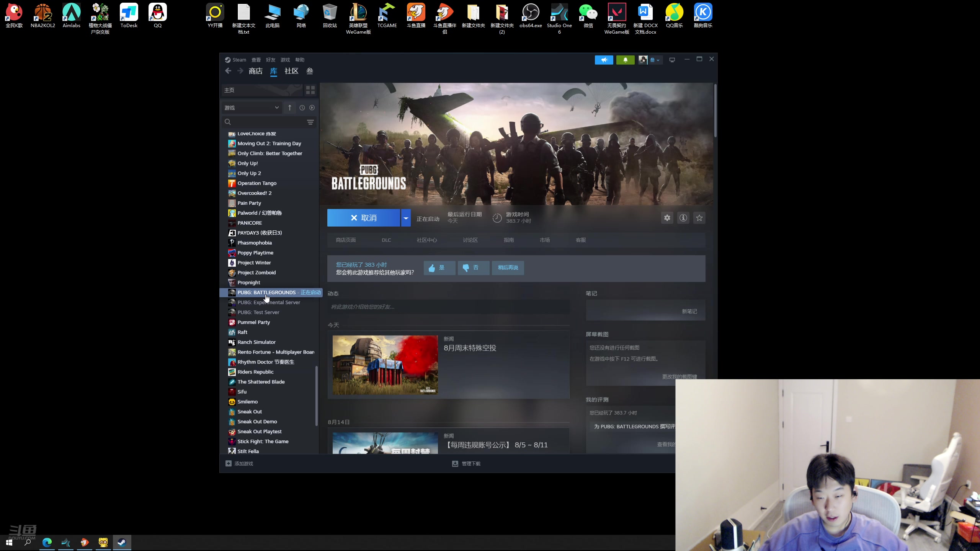This screenshot has height=551, width=980.
Task: Recommend the game with 是 thumbs-up
Action: click(439, 268)
